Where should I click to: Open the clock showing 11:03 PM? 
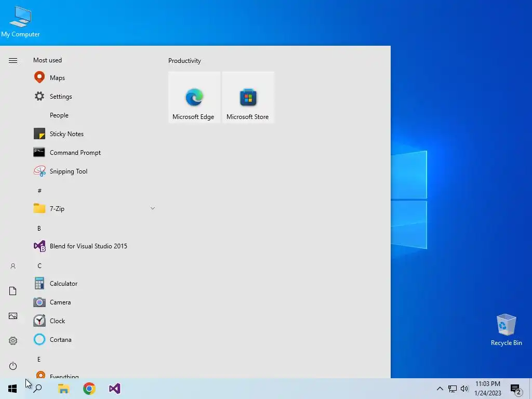(x=487, y=389)
